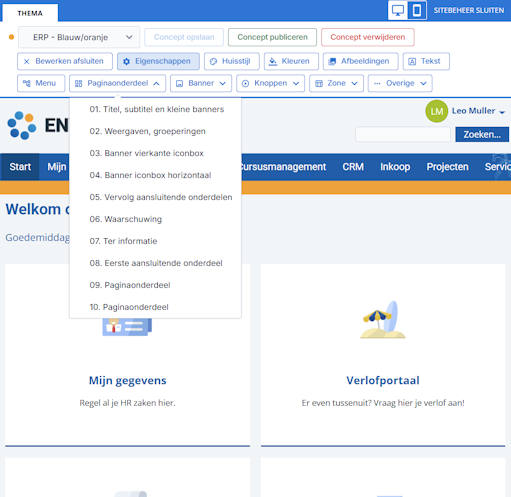Click the circle icon on Knoppen
The width and height of the screenshot is (511, 497).
245,83
